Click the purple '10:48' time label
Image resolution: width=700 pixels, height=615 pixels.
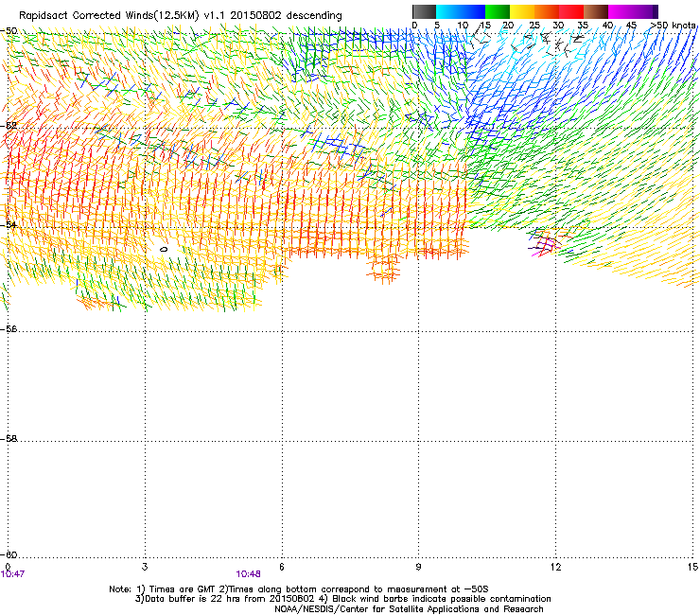point(248,574)
